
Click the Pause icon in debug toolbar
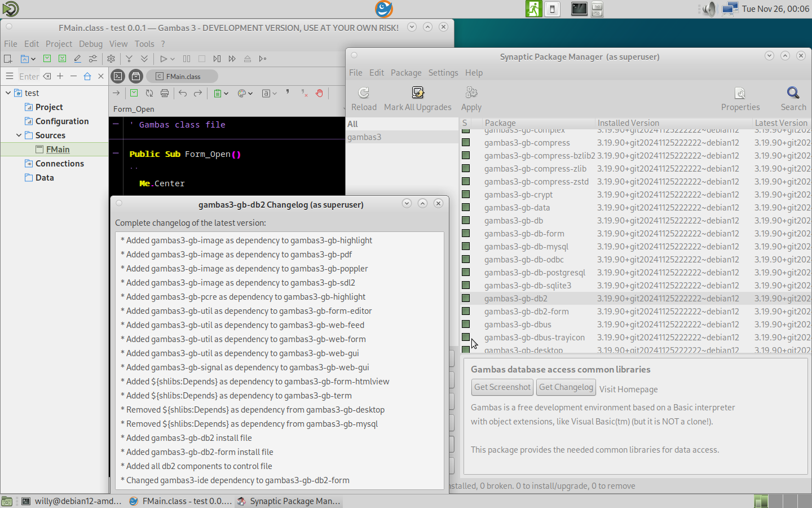[x=187, y=59]
